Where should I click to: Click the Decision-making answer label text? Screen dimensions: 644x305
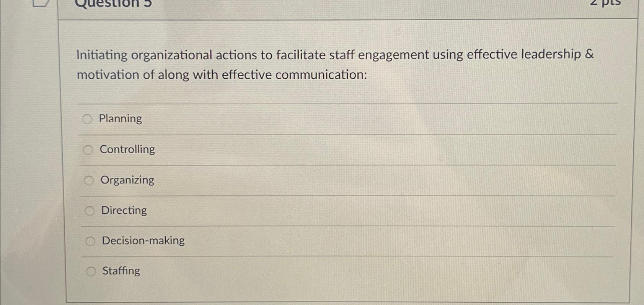point(143,240)
